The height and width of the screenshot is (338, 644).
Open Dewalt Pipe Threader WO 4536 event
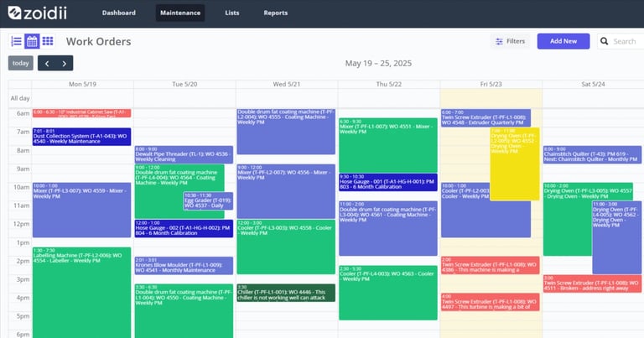click(184, 154)
